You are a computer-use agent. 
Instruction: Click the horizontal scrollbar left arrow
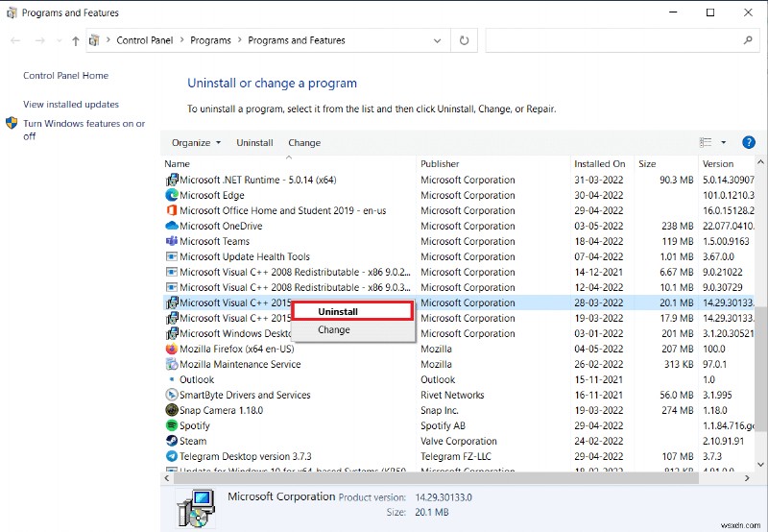click(167, 478)
